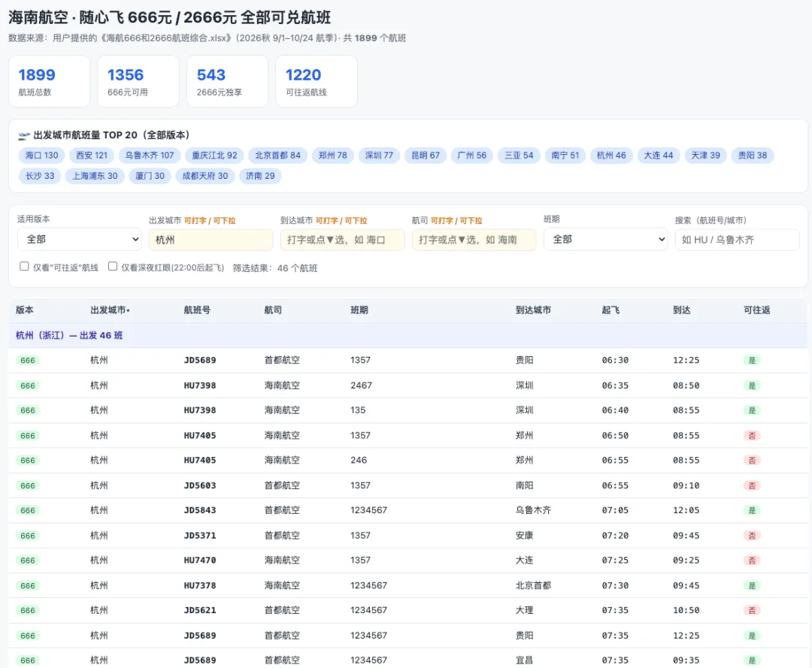Viewport: 812px width, 668px height.
Task: Click the 班期 column header
Action: click(359, 310)
